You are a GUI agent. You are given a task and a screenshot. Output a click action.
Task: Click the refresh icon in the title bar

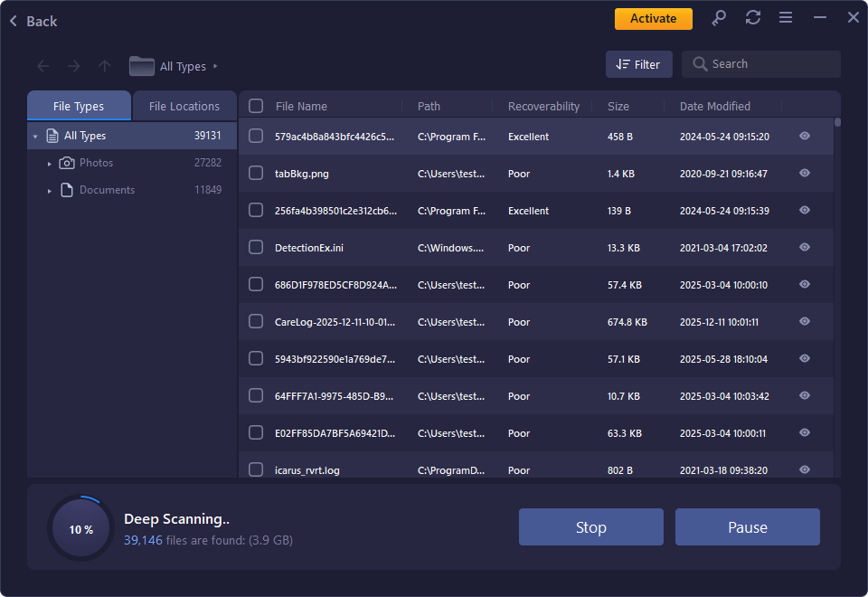[x=752, y=18]
